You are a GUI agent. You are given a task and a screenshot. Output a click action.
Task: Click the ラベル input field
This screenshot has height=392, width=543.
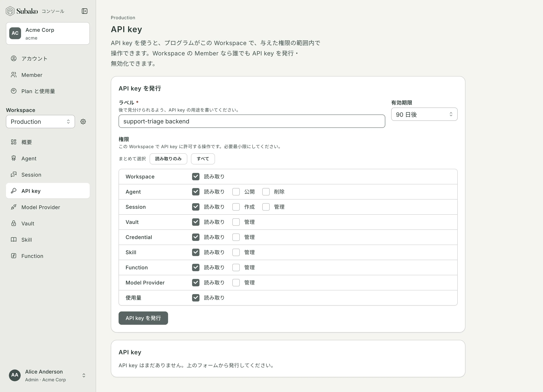tap(252, 121)
